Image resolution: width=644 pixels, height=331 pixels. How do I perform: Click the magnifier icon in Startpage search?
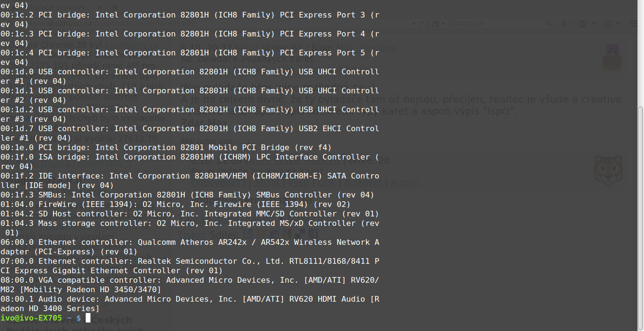549,23
